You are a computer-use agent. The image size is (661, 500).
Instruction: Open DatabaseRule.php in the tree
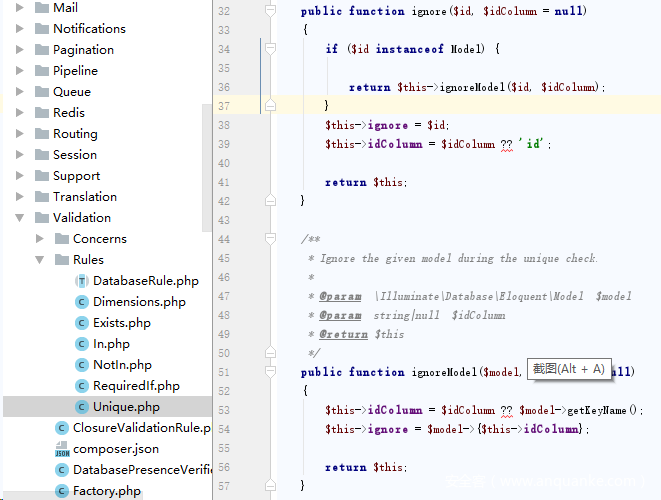[146, 281]
